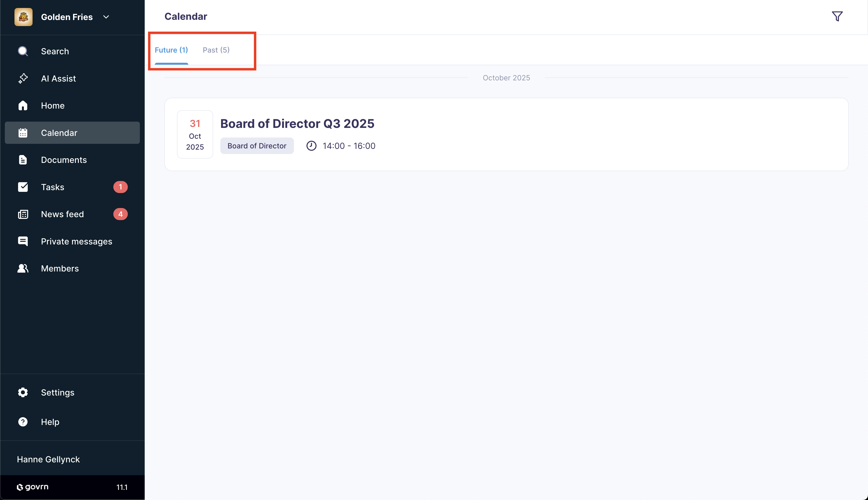Open Settings from the sidebar
The image size is (868, 500).
pyautogui.click(x=57, y=392)
